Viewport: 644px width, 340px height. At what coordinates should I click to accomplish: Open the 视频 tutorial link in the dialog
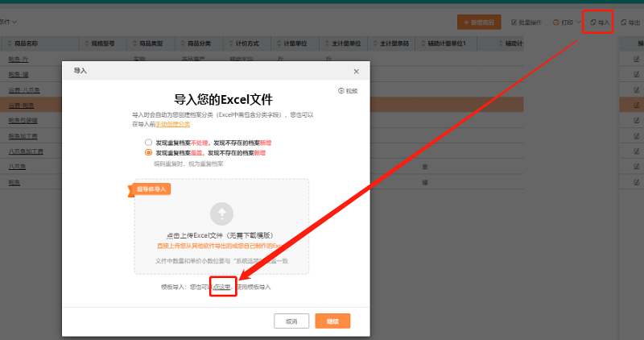pyautogui.click(x=348, y=91)
